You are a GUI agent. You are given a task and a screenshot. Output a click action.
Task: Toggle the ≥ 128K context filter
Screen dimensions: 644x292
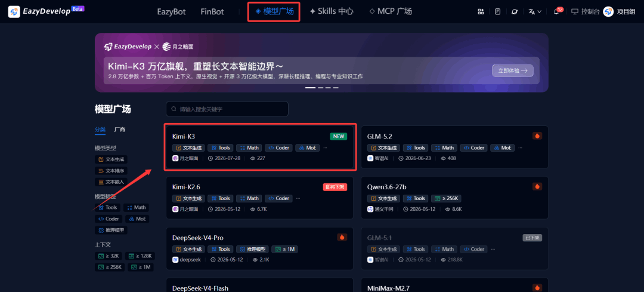pos(140,256)
